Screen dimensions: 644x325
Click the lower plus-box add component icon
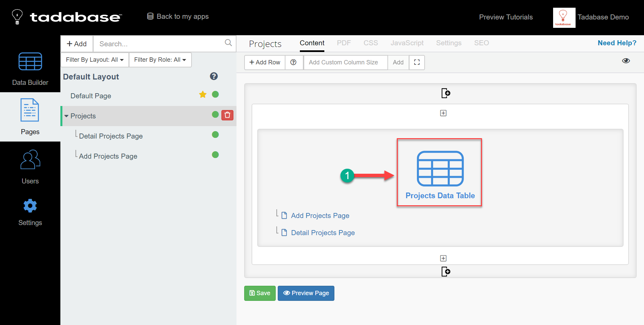tap(443, 258)
